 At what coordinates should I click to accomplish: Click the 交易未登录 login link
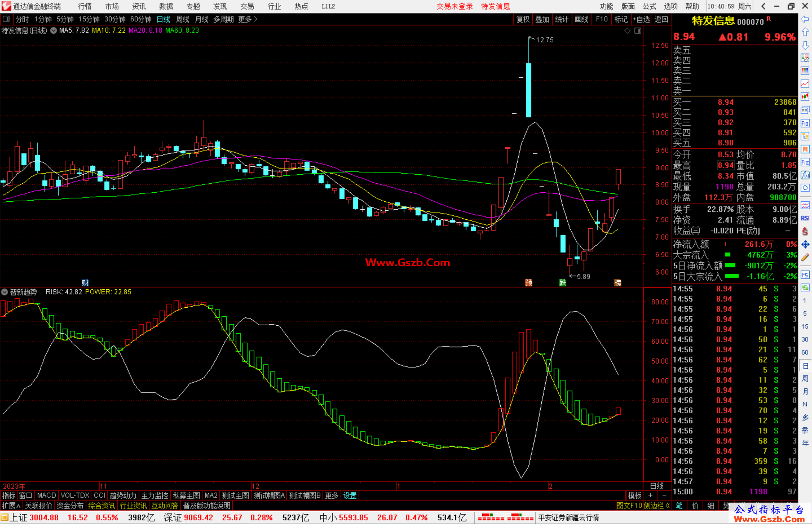pyautogui.click(x=454, y=6)
